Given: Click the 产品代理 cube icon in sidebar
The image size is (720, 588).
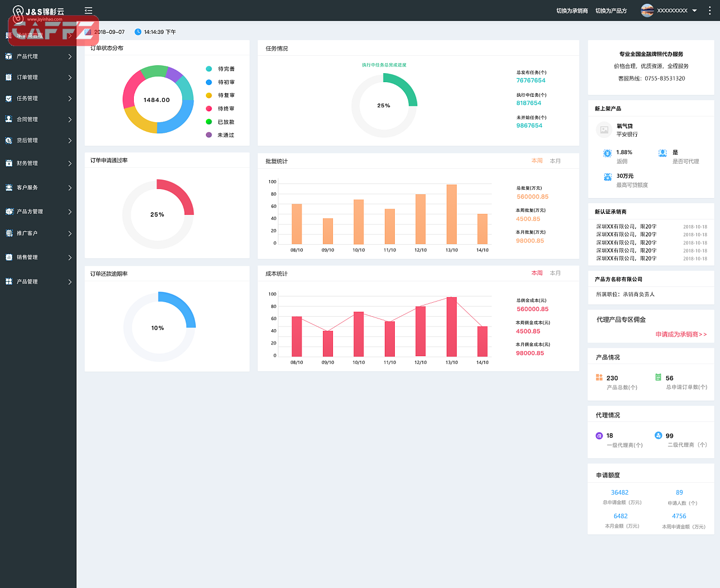Looking at the screenshot, I should [x=8, y=56].
